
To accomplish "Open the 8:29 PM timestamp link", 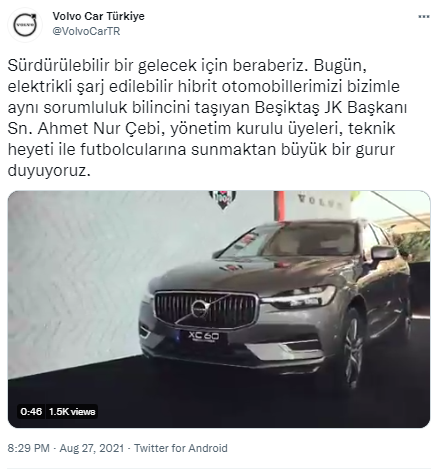I will [29, 448].
